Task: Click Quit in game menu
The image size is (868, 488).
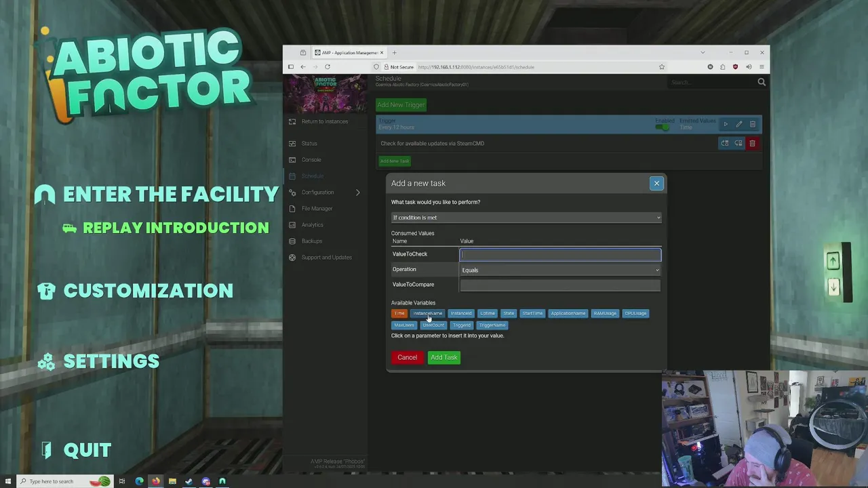Action: point(87,451)
